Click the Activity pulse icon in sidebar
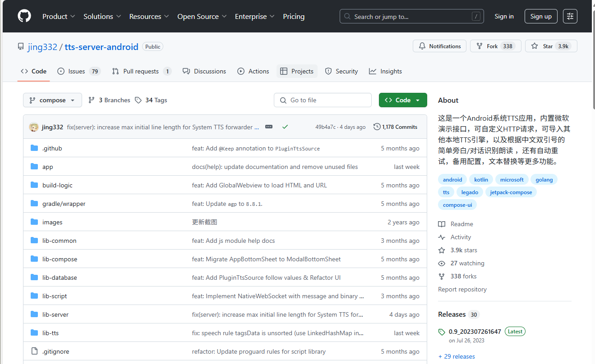 pyautogui.click(x=441, y=237)
